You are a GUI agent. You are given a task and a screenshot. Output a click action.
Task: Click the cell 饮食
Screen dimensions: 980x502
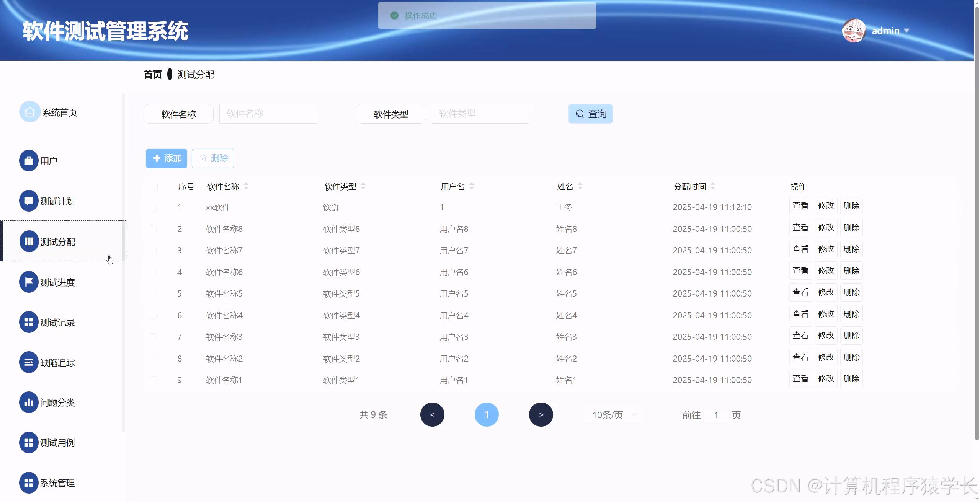point(331,207)
